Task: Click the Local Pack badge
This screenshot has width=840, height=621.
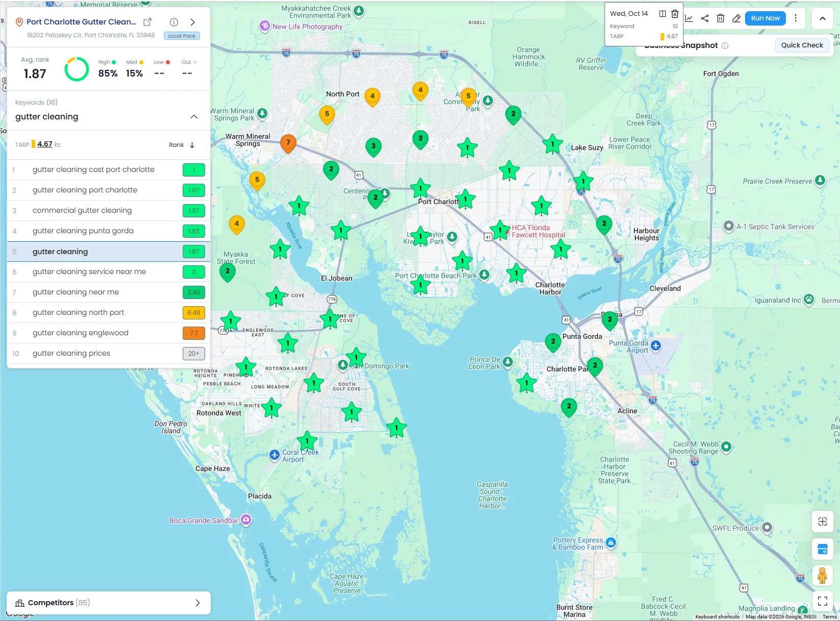Action: 182,36
